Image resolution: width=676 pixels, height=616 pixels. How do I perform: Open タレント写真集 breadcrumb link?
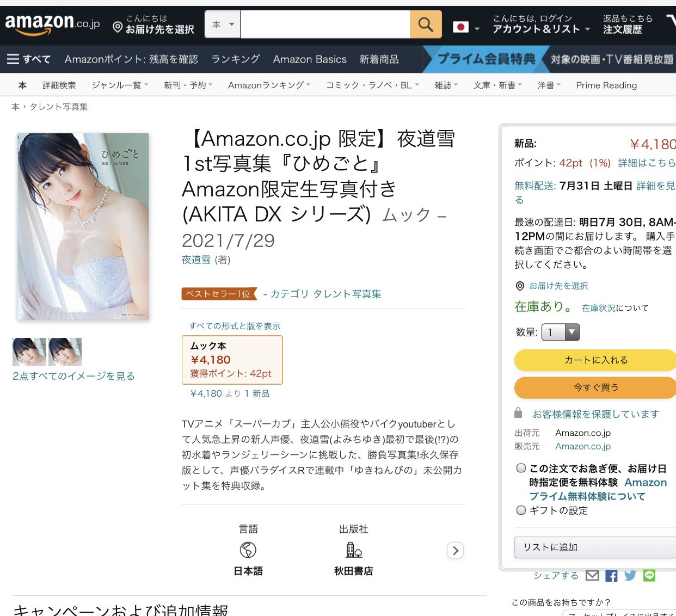click(59, 107)
